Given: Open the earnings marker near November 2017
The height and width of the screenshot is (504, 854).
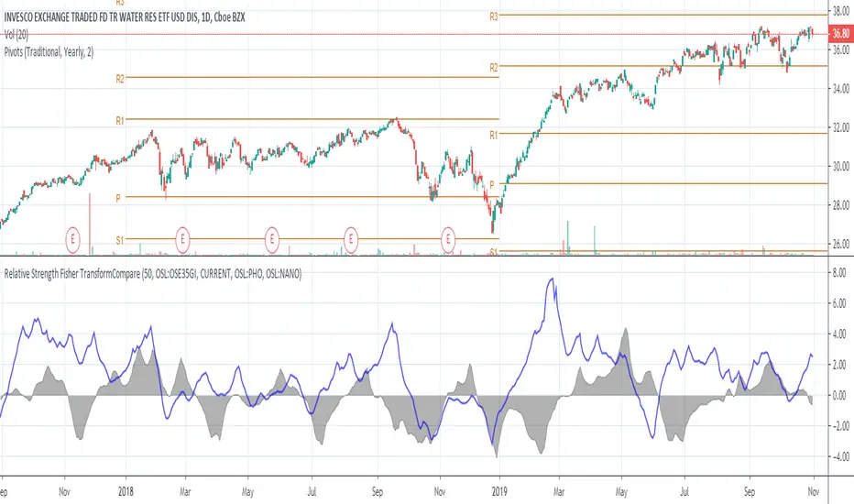Looking at the screenshot, I should click(x=72, y=239).
